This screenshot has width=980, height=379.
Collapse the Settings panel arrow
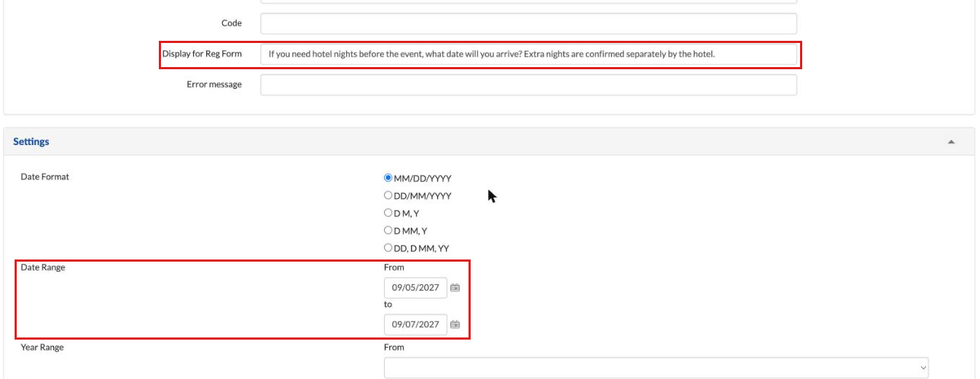pyautogui.click(x=951, y=142)
